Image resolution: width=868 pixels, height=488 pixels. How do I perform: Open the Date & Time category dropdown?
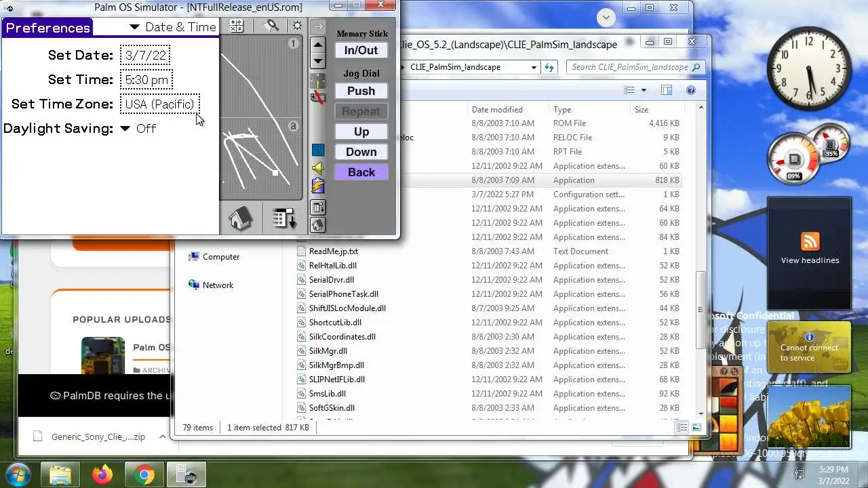[172, 27]
